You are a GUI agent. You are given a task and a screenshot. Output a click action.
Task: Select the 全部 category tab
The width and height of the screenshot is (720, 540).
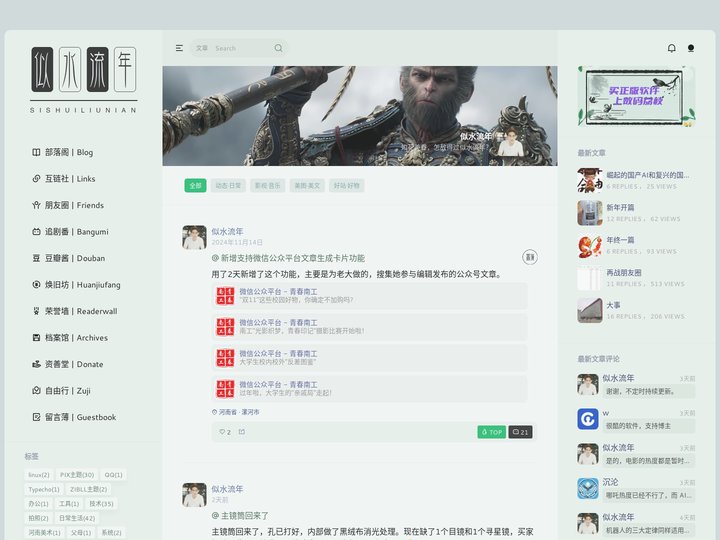pos(195,186)
